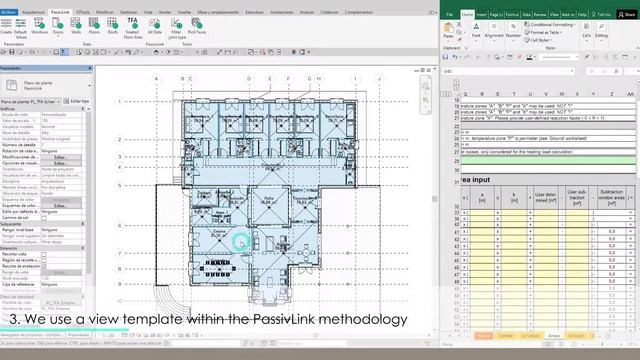Click the Excel fill color swatch
This screenshot has height=360, width=640.
(x=529, y=58)
